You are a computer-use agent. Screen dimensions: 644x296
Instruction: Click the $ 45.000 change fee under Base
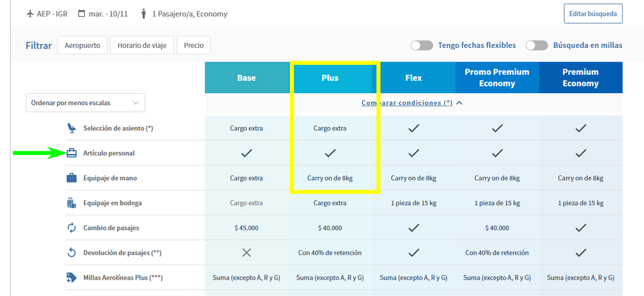tap(247, 228)
